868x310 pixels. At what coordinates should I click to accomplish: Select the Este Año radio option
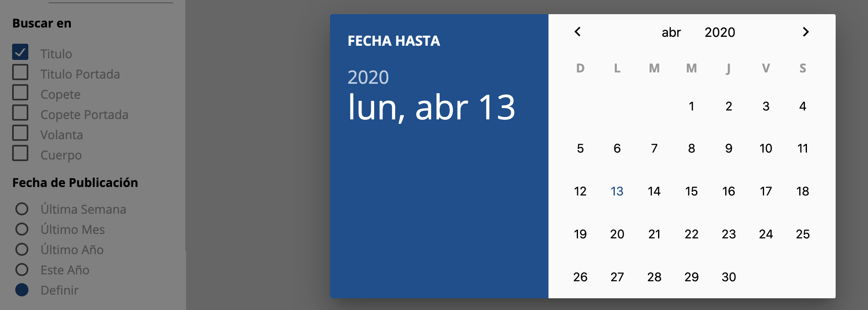coord(22,270)
